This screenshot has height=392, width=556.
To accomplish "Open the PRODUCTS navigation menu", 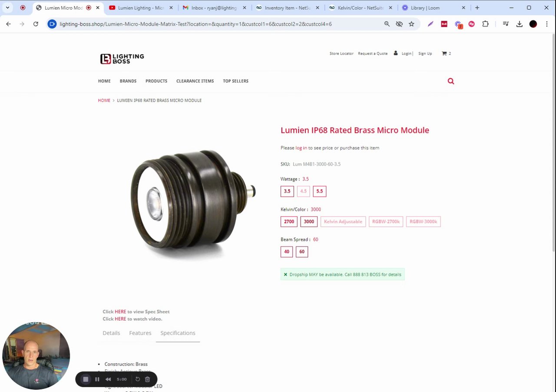I will [156, 81].
